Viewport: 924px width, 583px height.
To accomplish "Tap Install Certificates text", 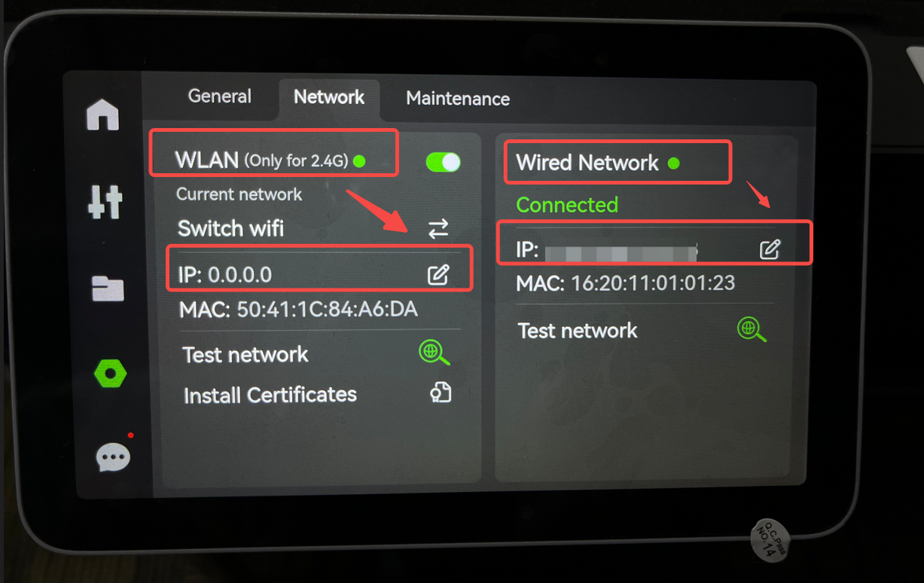I will 270,395.
